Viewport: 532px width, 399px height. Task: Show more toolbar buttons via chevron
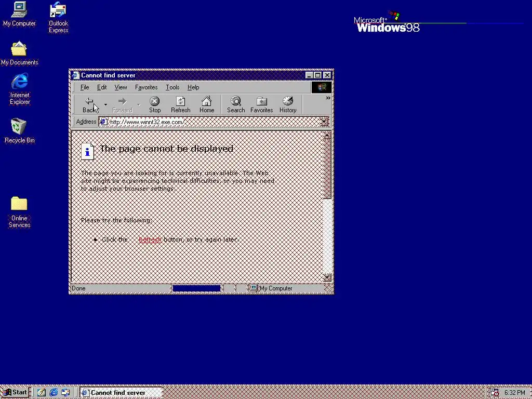click(x=328, y=98)
